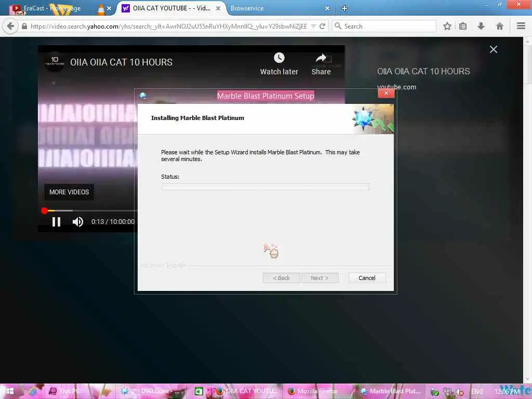Click network tray icon

click(x=447, y=392)
